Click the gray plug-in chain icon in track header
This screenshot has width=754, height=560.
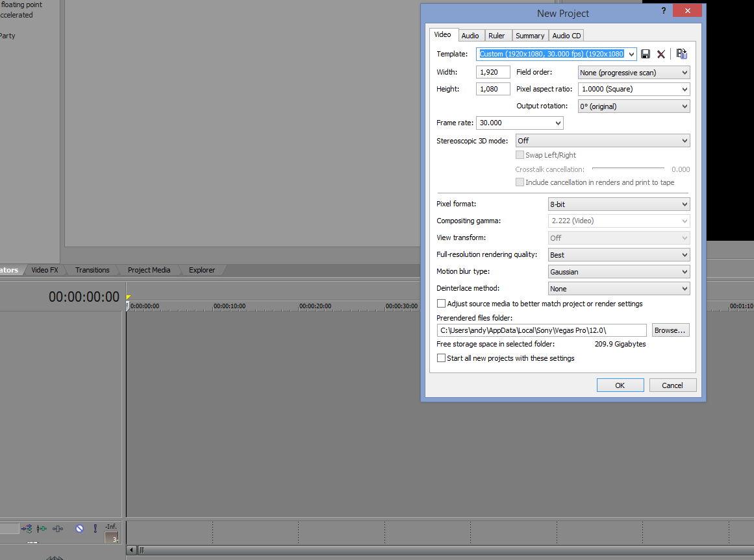coord(58,528)
